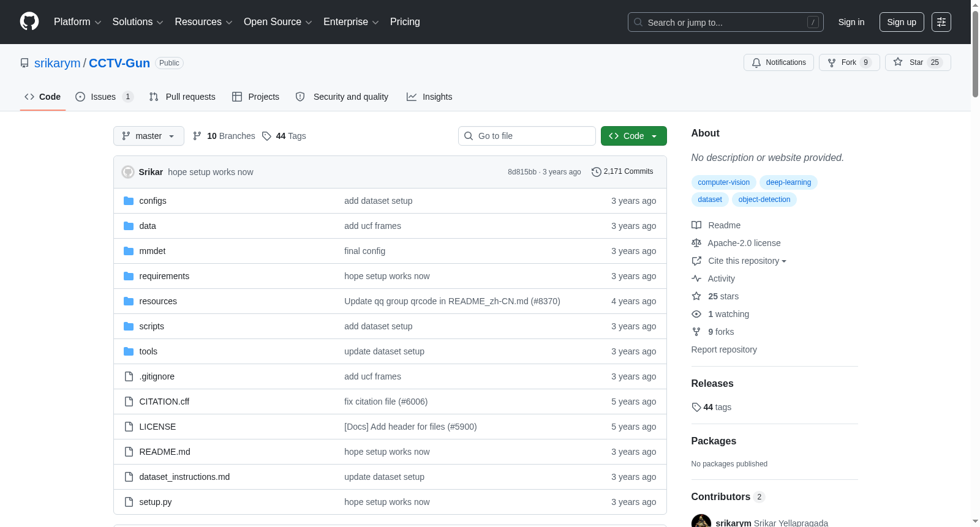Image resolution: width=980 pixels, height=527 pixels.
Task: Click the Report repository link
Action: click(724, 349)
